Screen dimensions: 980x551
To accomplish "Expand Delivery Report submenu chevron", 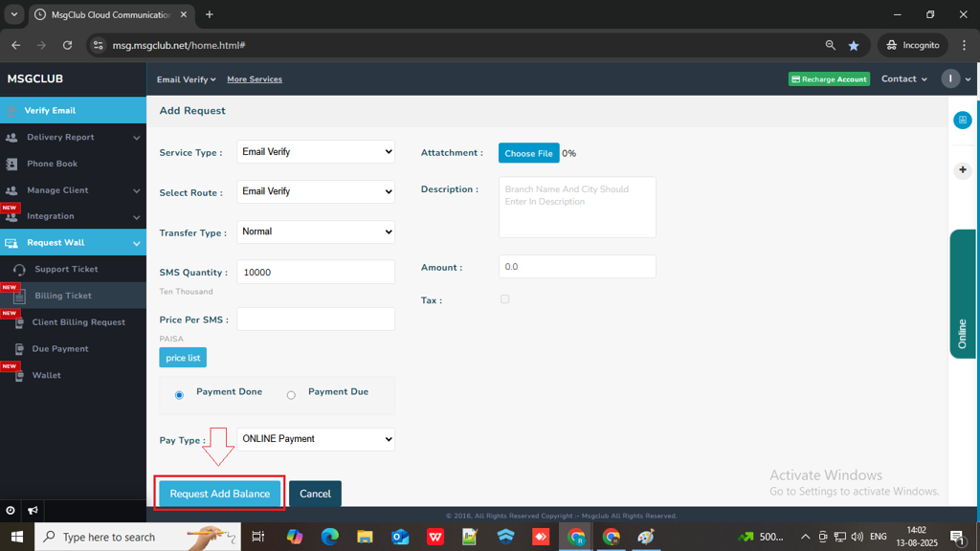I will coord(136,138).
